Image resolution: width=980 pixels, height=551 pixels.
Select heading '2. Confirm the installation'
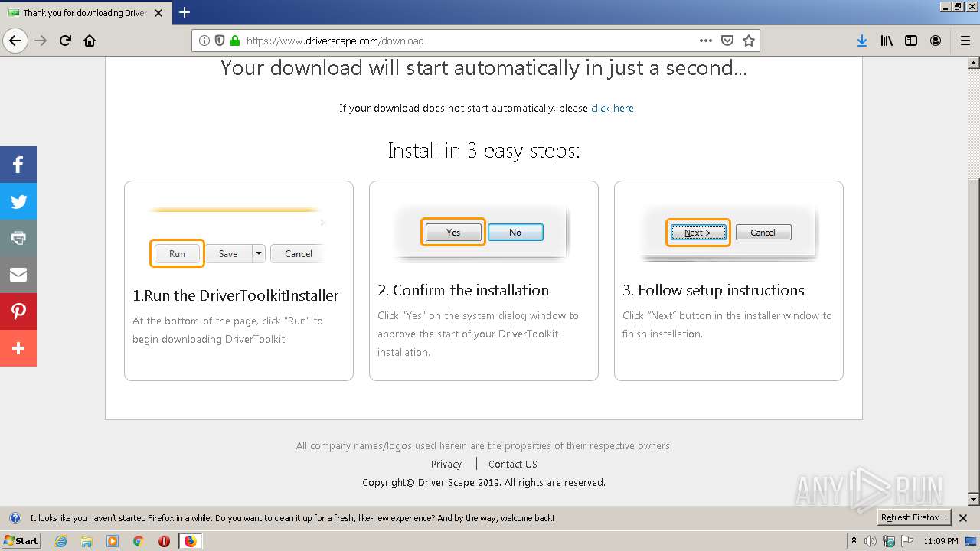tap(463, 290)
